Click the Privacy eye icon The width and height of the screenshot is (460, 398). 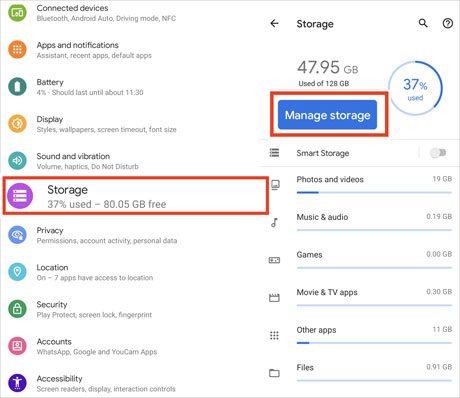click(17, 235)
